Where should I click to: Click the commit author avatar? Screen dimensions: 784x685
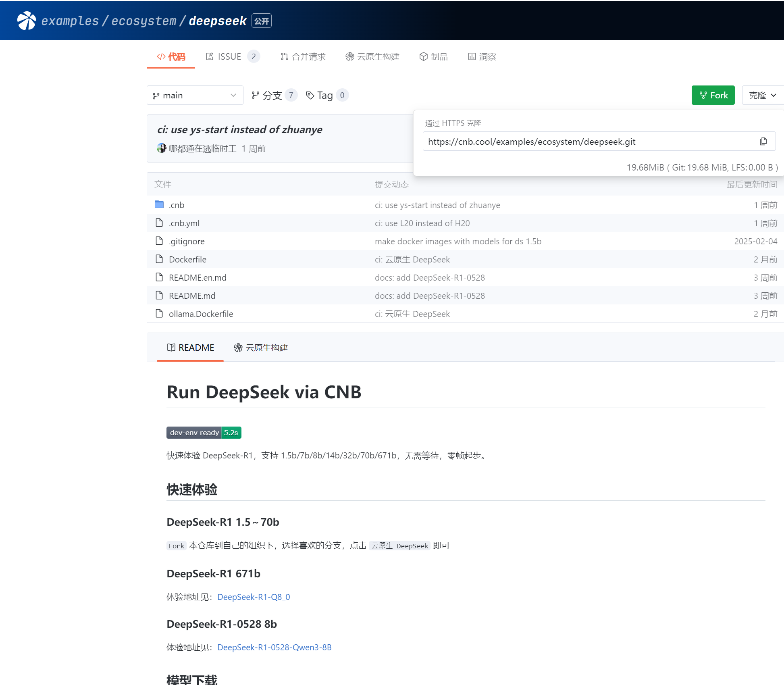pyautogui.click(x=161, y=148)
